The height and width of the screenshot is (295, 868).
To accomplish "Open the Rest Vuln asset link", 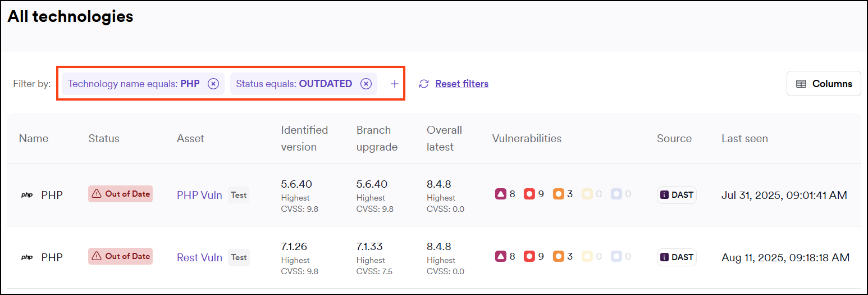I will [x=199, y=257].
